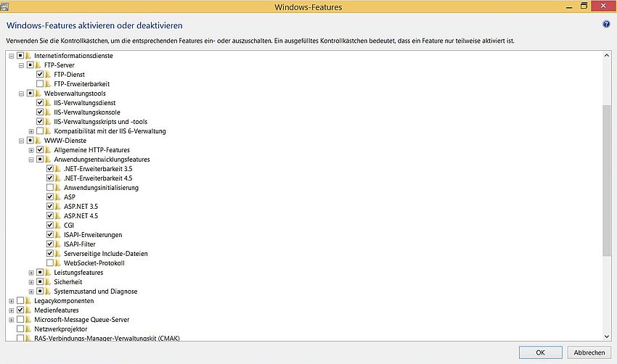Click scrollbar up arrow
This screenshot has height=364, width=617.
606,55
